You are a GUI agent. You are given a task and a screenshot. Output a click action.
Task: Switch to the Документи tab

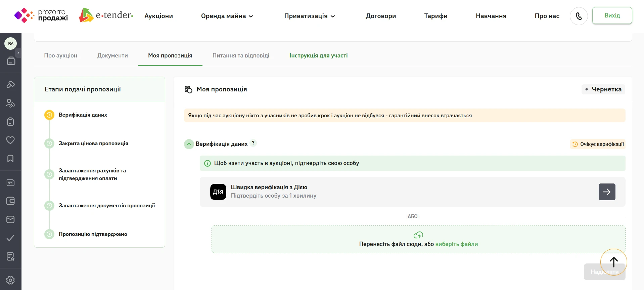pyautogui.click(x=112, y=55)
